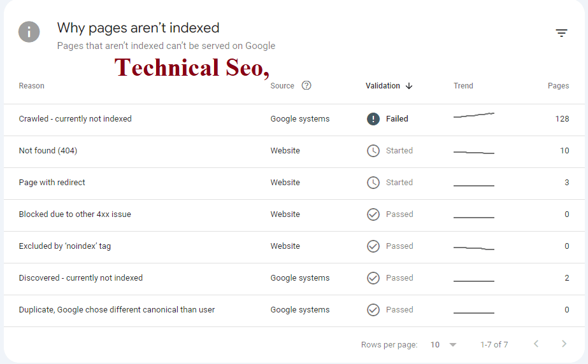Open Discovered - currently not indexed row

pyautogui.click(x=81, y=278)
